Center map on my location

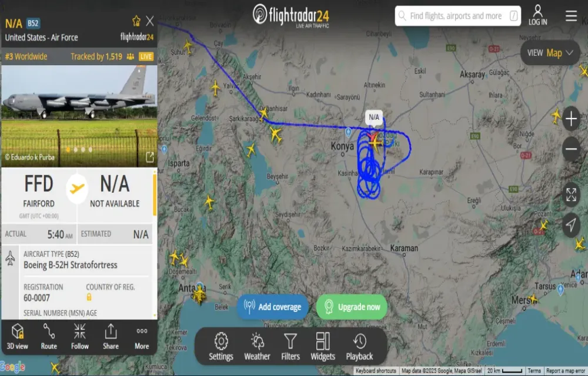click(571, 224)
